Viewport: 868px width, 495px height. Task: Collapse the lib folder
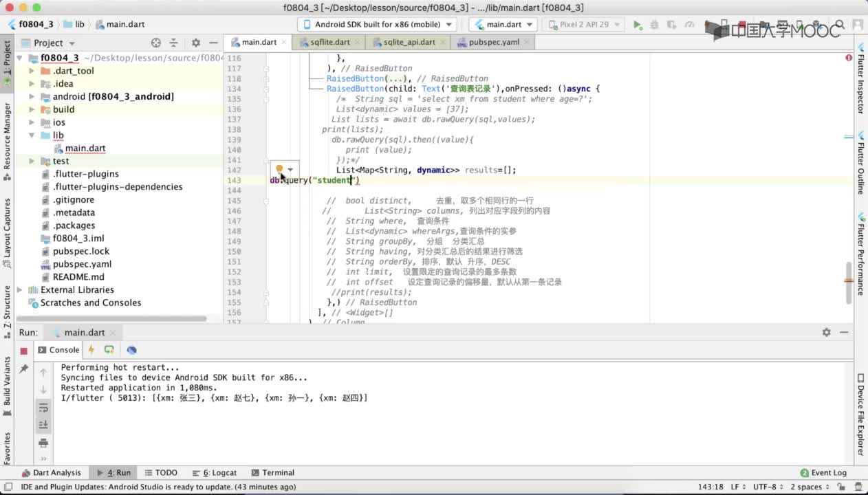[x=32, y=135]
